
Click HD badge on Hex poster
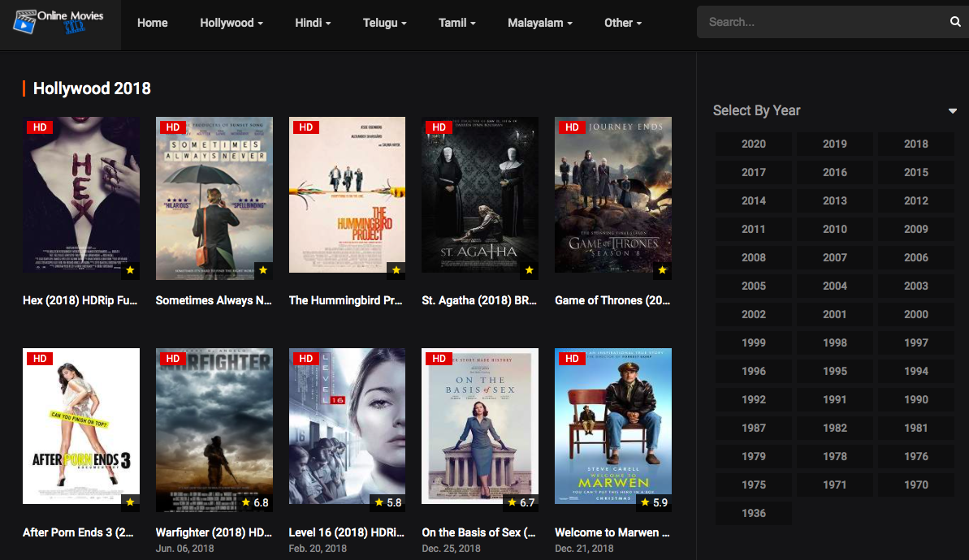point(40,127)
